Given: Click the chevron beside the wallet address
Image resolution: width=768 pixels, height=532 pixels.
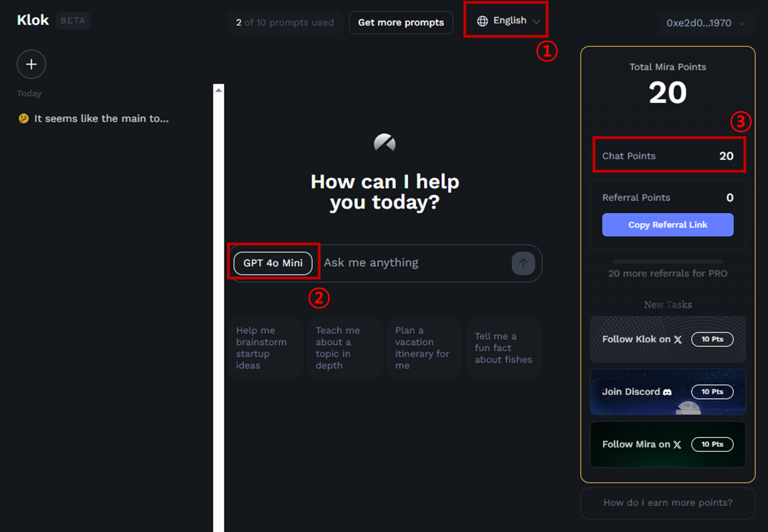Looking at the screenshot, I should tap(742, 23).
